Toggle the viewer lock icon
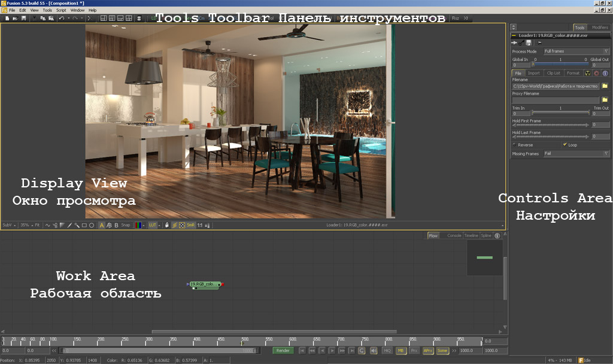The height and width of the screenshot is (364, 613). [x=167, y=225]
